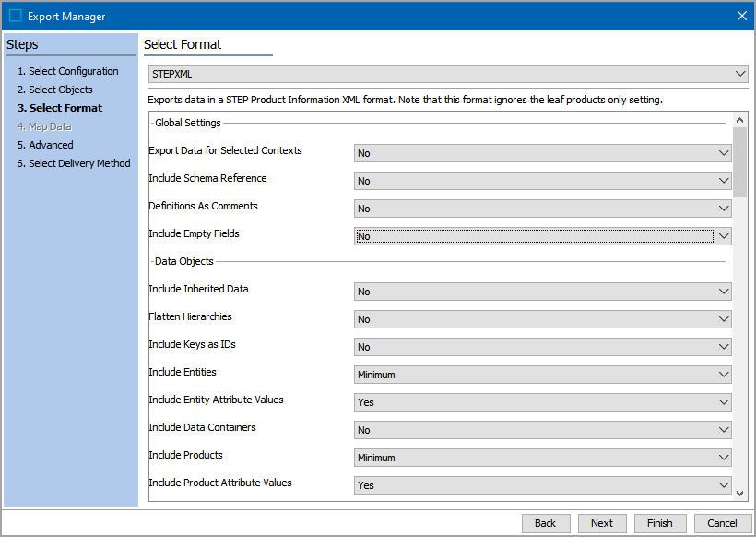
Task: Open Include Products dropdown
Action: 542,458
